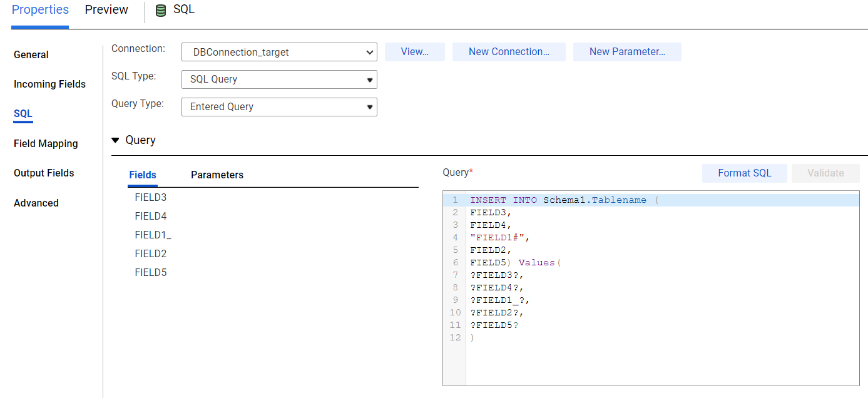Click the View... button
The height and width of the screenshot is (398, 868).
[415, 52]
